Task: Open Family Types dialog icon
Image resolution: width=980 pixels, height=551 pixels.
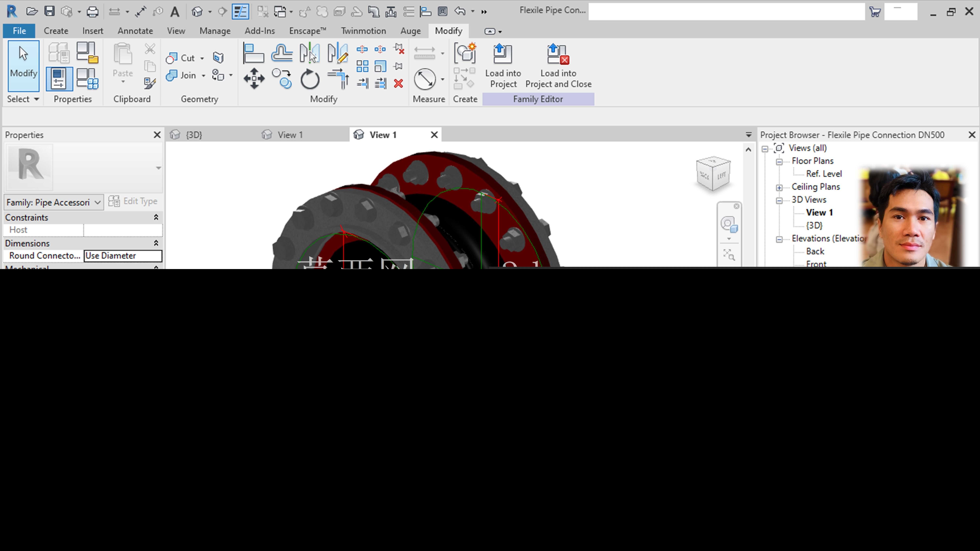Action: pyautogui.click(x=87, y=79)
